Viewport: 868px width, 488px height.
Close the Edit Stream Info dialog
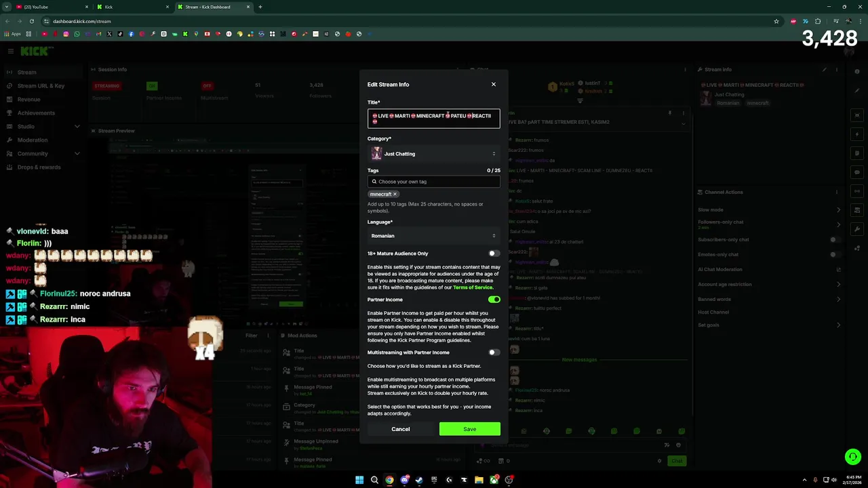coord(494,84)
